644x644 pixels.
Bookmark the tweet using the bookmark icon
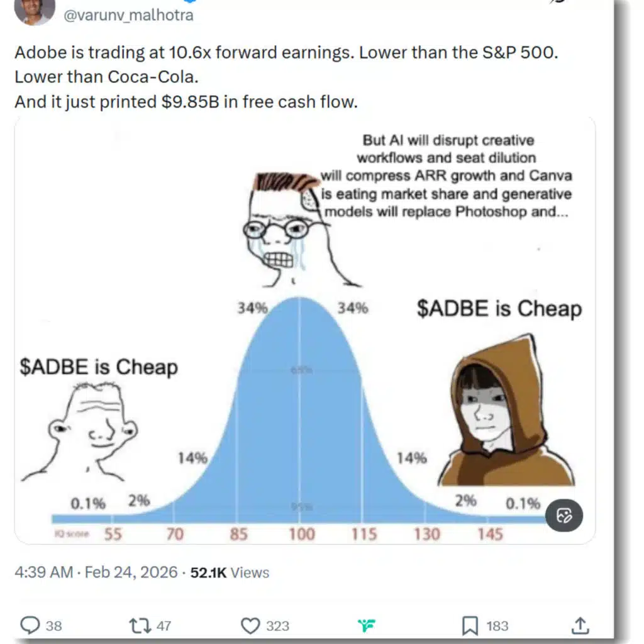[x=470, y=626]
